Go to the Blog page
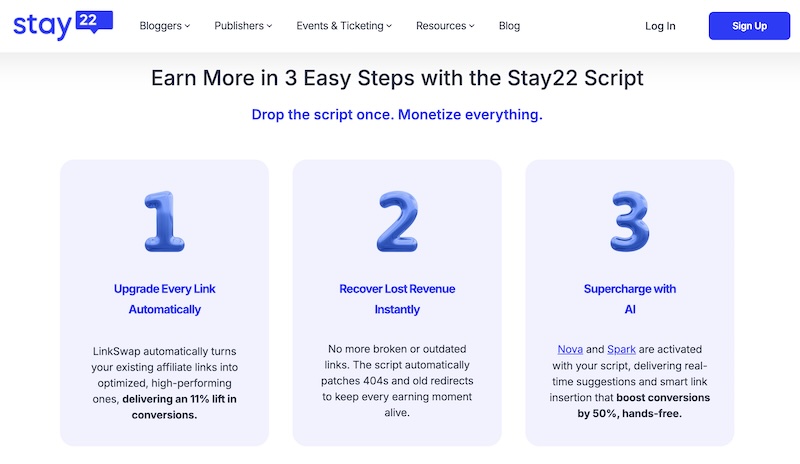Image resolution: width=800 pixels, height=464 pixels. point(509,26)
